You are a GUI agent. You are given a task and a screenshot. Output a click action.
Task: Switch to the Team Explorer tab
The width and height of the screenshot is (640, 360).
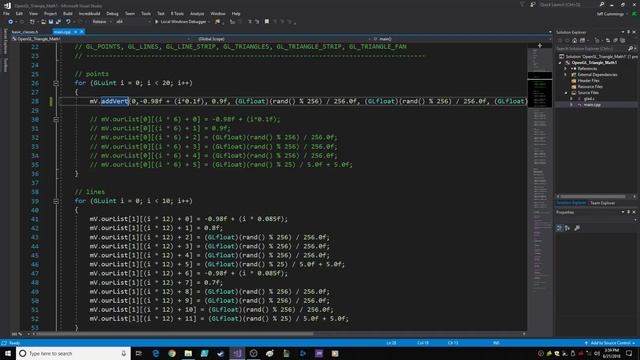click(602, 203)
